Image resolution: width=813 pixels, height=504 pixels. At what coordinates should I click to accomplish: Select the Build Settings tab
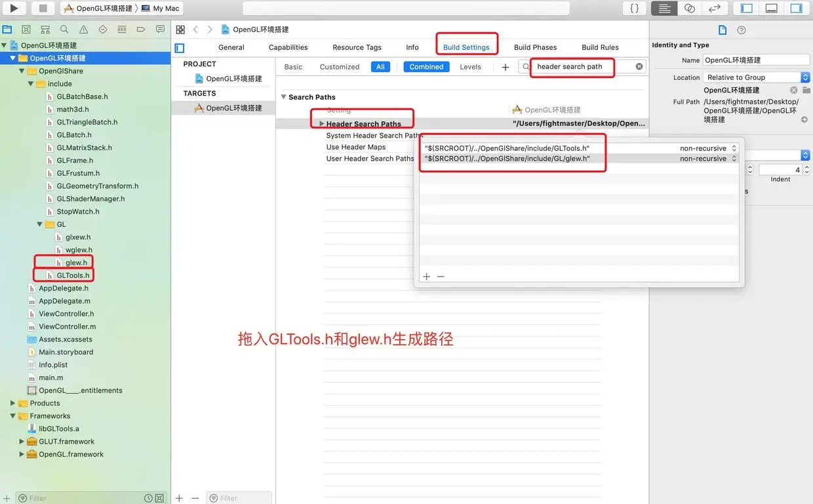(x=466, y=47)
